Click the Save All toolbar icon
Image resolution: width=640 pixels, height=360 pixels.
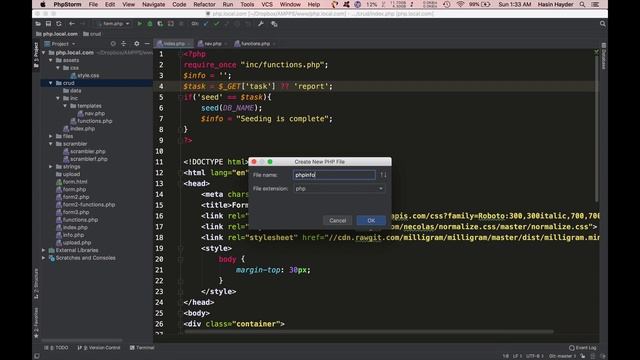pyautogui.click(x=48, y=24)
